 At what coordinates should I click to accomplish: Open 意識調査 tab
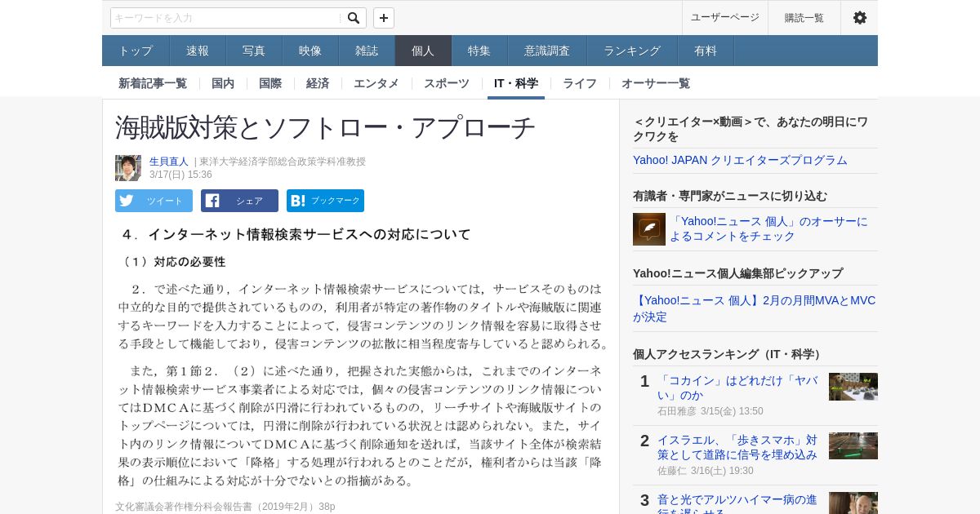pos(547,51)
